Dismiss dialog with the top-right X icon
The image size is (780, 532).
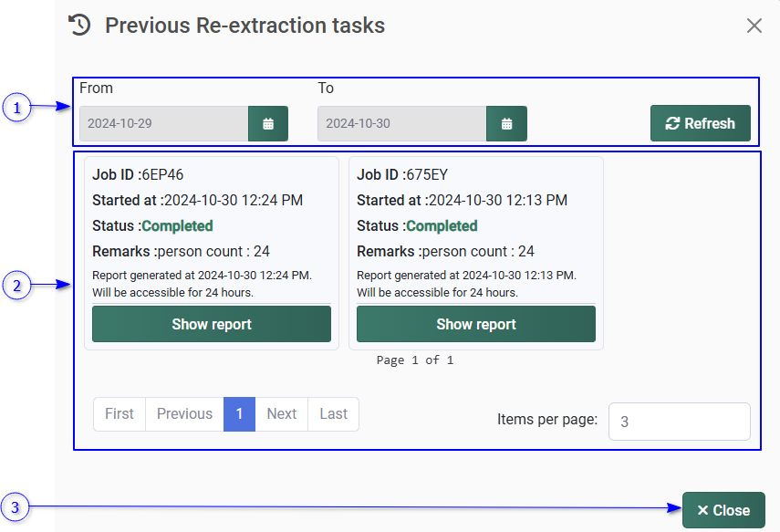coord(754,26)
